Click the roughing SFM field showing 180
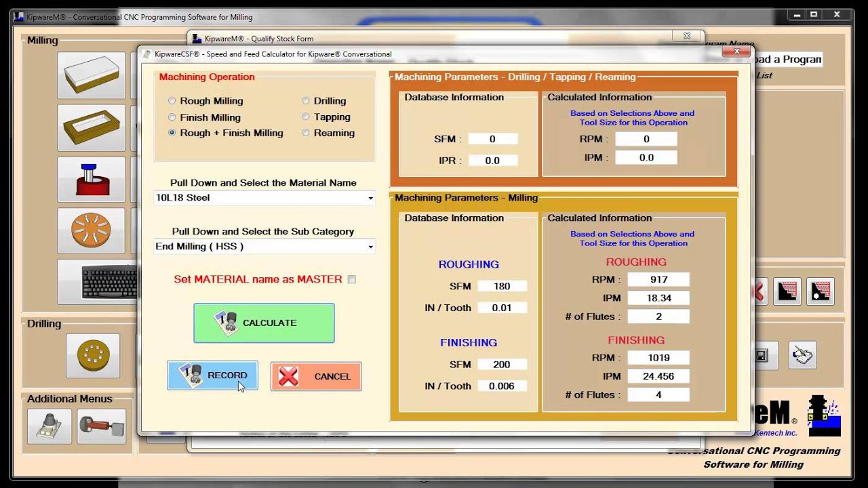This screenshot has width=868, height=488. (502, 286)
